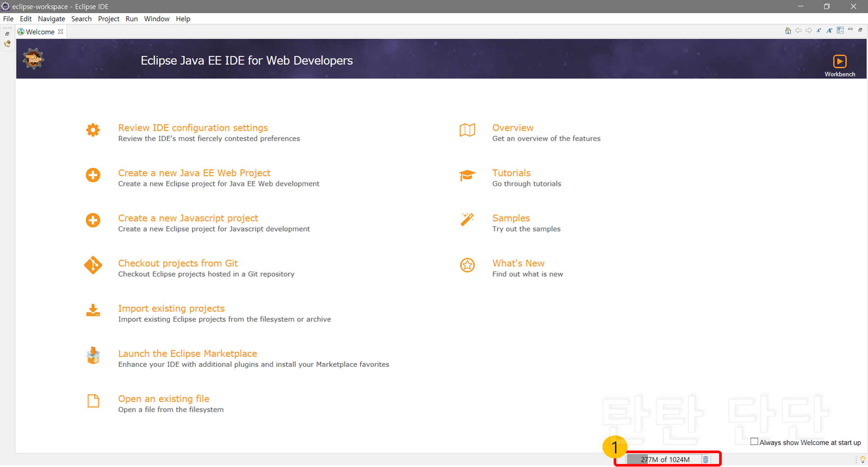This screenshot has height=467, width=868.
Task: Click the What's New star icon
Action: pos(467,265)
